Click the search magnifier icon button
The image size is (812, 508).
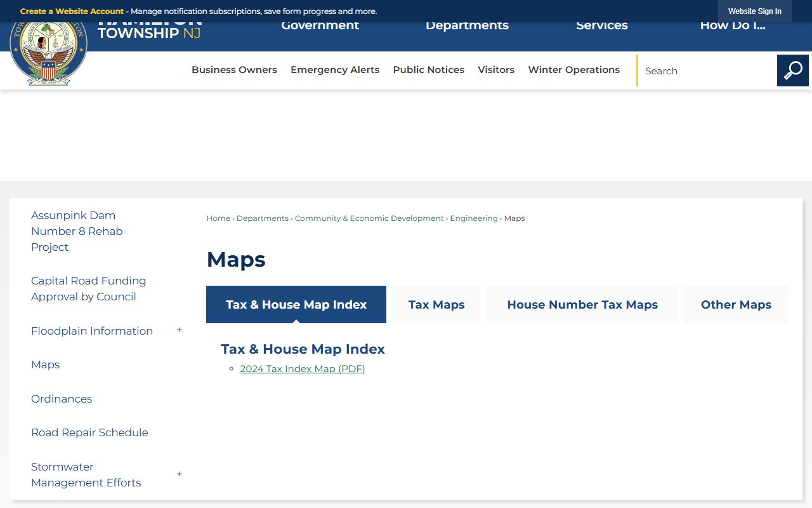click(792, 70)
